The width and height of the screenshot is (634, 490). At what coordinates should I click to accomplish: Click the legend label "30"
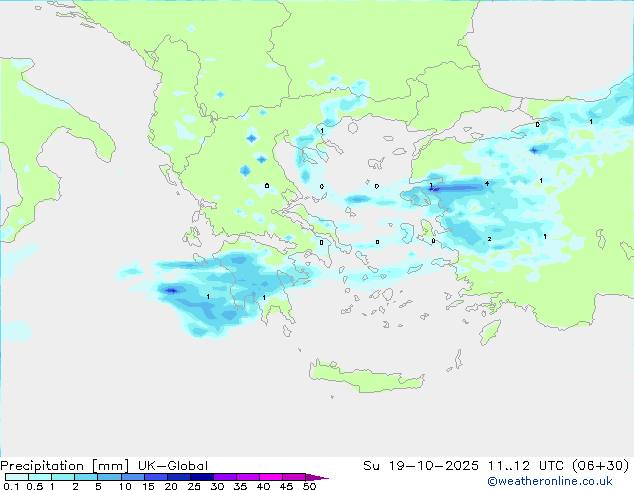click(217, 486)
